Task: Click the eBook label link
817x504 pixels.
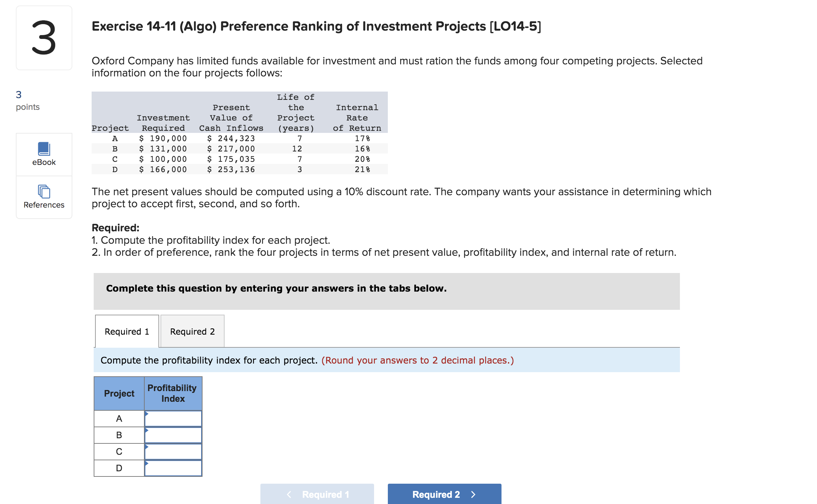Action: tap(43, 162)
